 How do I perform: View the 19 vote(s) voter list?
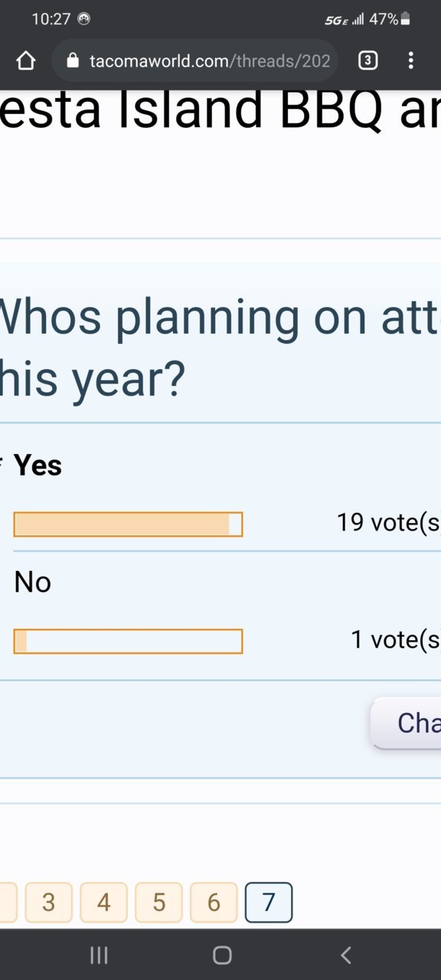[388, 523]
